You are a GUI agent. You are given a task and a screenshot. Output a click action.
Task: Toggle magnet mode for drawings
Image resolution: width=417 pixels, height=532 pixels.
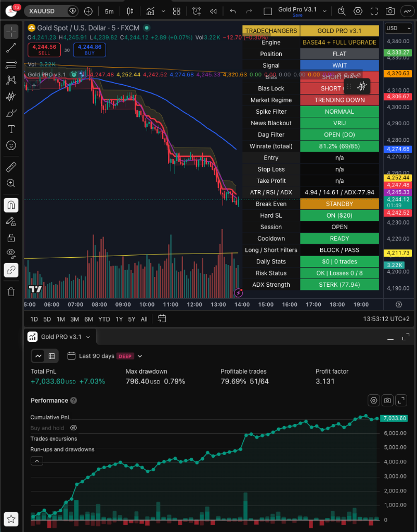(11, 205)
